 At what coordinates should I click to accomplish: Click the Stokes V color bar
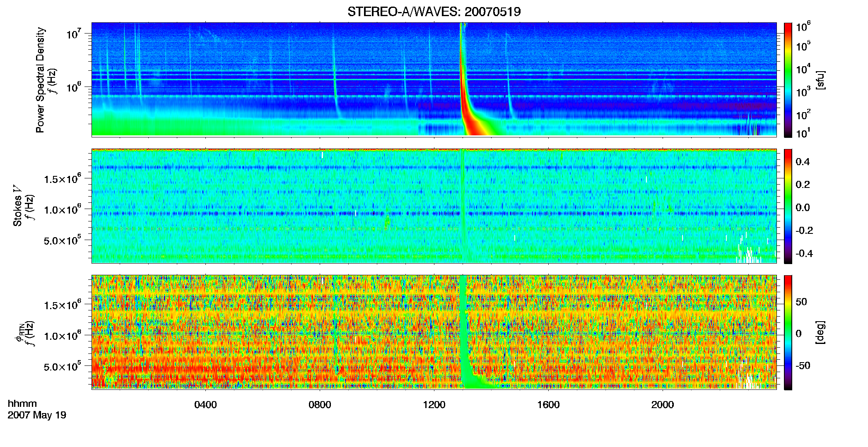[x=788, y=206]
